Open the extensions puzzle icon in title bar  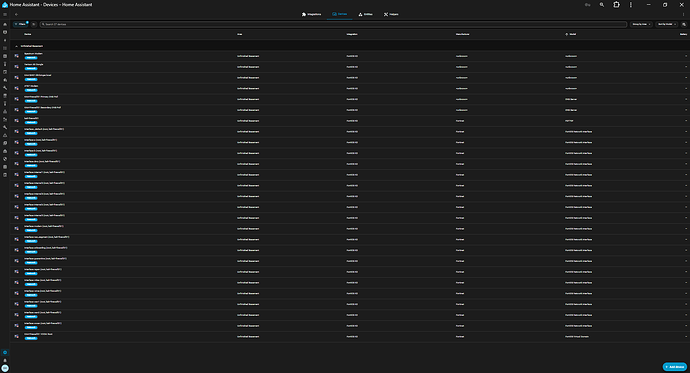pyautogui.click(x=617, y=5)
